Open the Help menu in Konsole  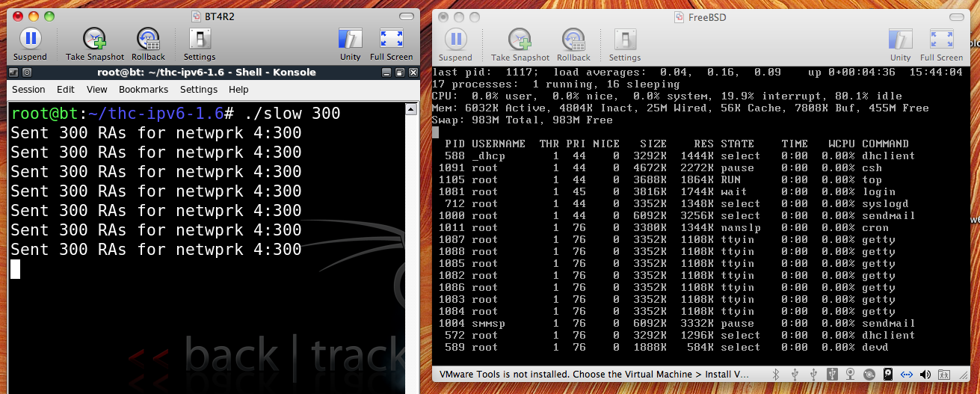[238, 89]
